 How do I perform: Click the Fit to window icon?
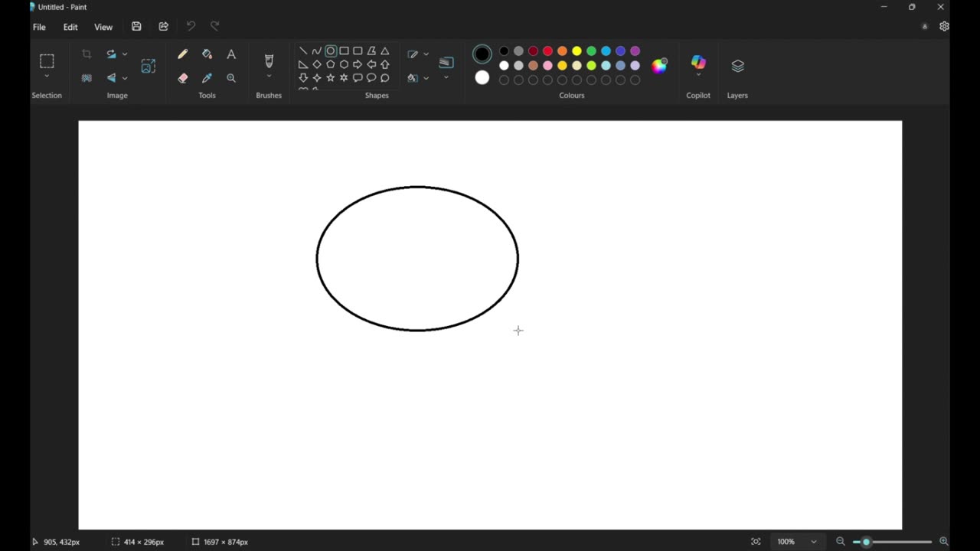click(756, 542)
